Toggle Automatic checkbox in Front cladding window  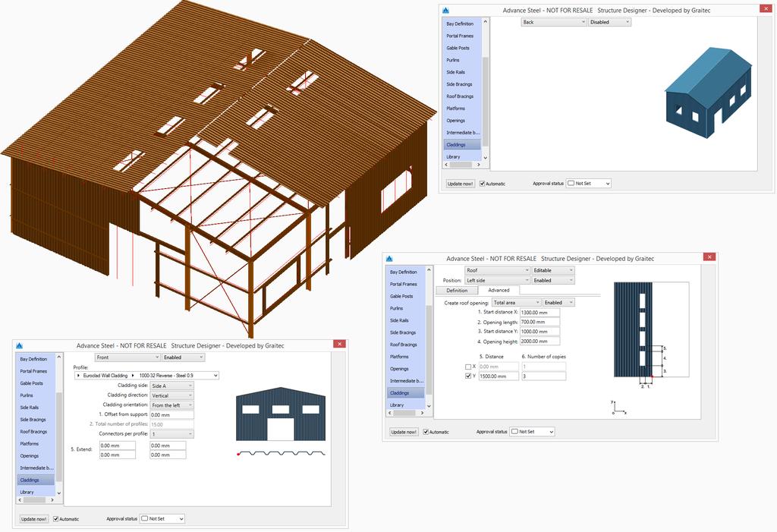[x=55, y=519]
